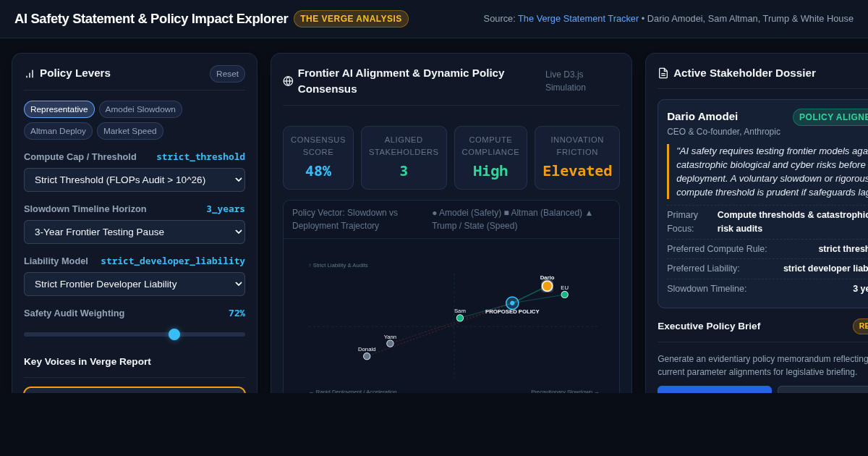Click the EU node on the chart
The image size is (868, 456).
pos(565,295)
